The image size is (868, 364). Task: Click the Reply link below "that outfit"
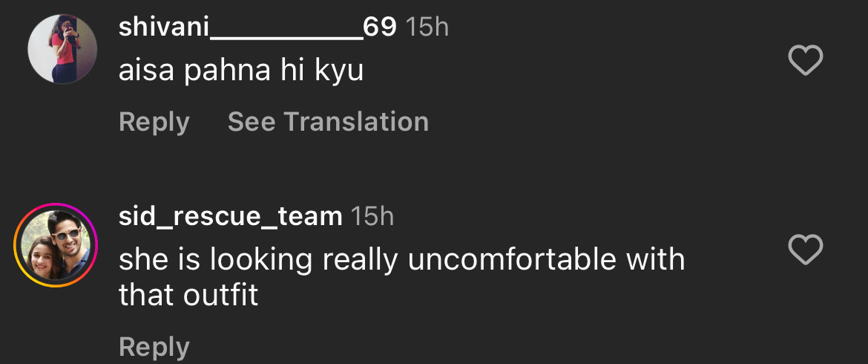(154, 346)
